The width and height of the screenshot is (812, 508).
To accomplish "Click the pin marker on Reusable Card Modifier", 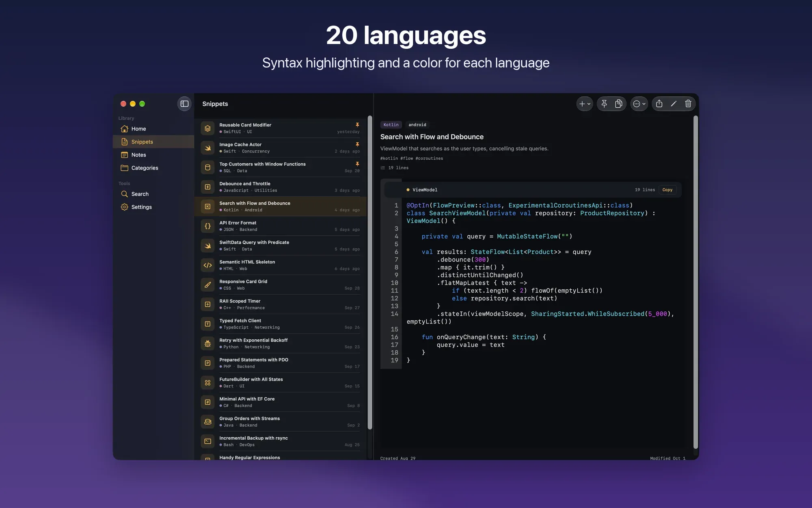I will (x=357, y=125).
